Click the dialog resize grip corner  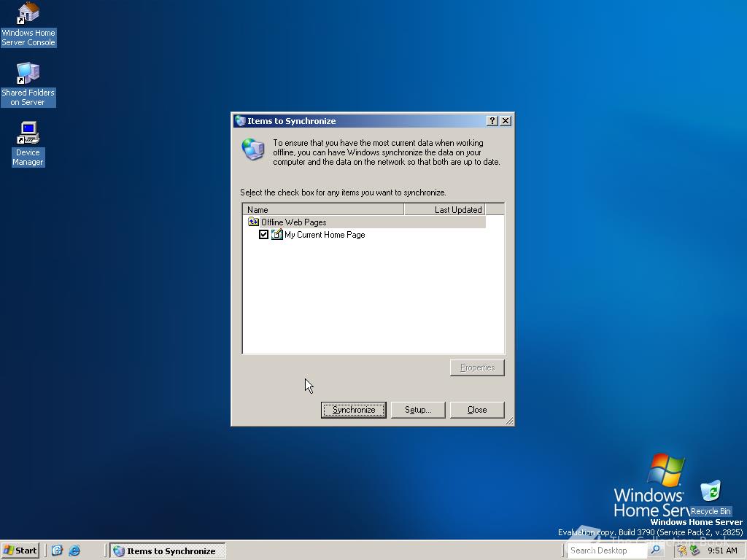pos(509,421)
